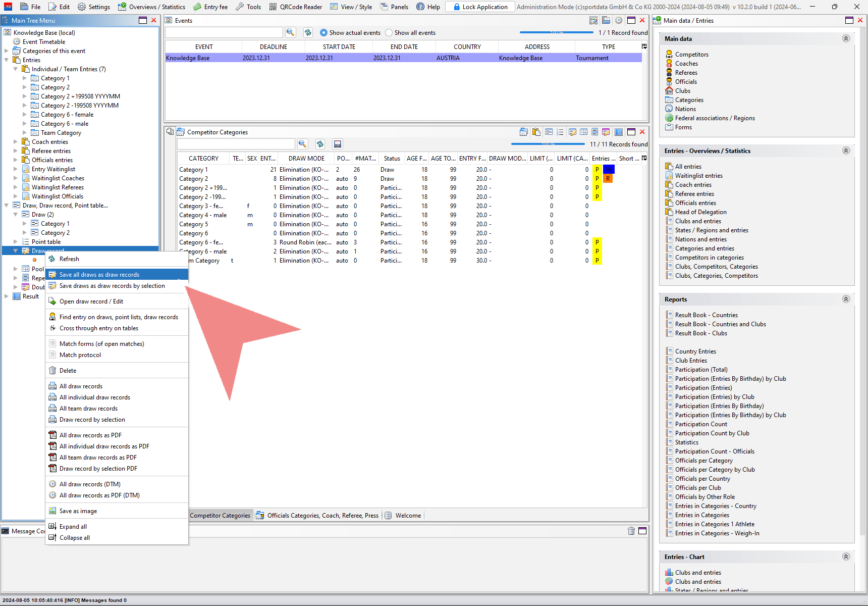Open Competitors in Main data

click(x=691, y=55)
